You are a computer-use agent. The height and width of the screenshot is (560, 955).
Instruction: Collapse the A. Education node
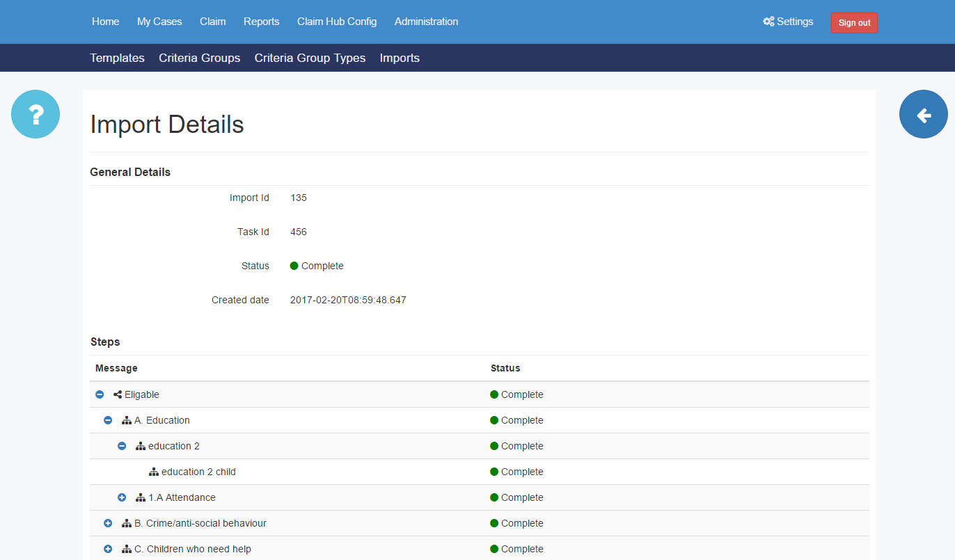coord(108,420)
